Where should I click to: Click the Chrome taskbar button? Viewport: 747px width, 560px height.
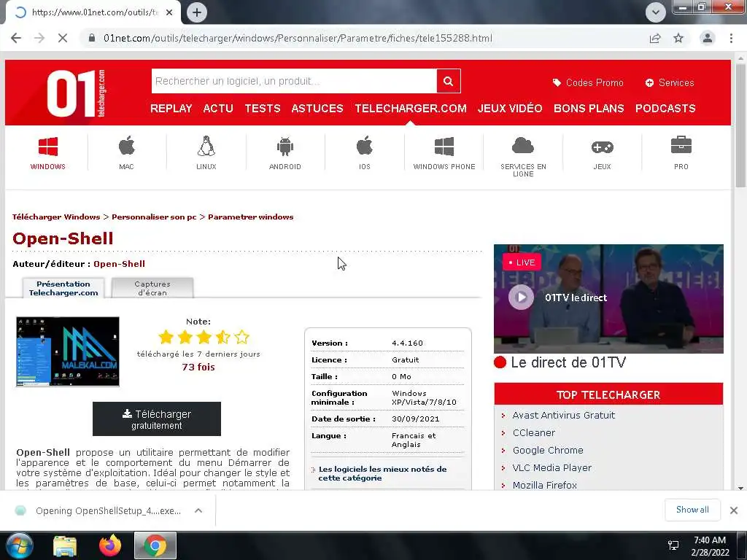(x=155, y=545)
